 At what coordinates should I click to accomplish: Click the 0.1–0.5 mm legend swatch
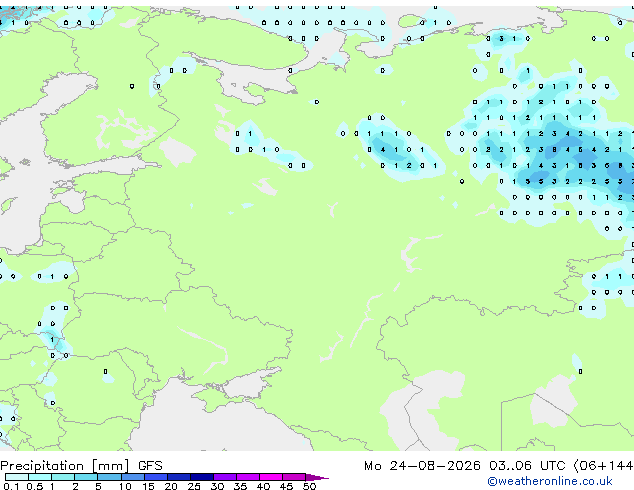[17, 477]
